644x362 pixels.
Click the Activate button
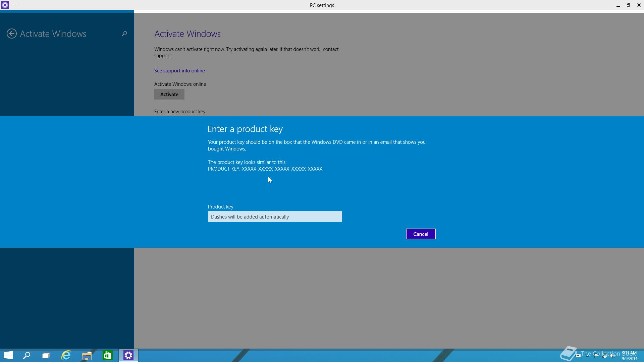(x=169, y=94)
